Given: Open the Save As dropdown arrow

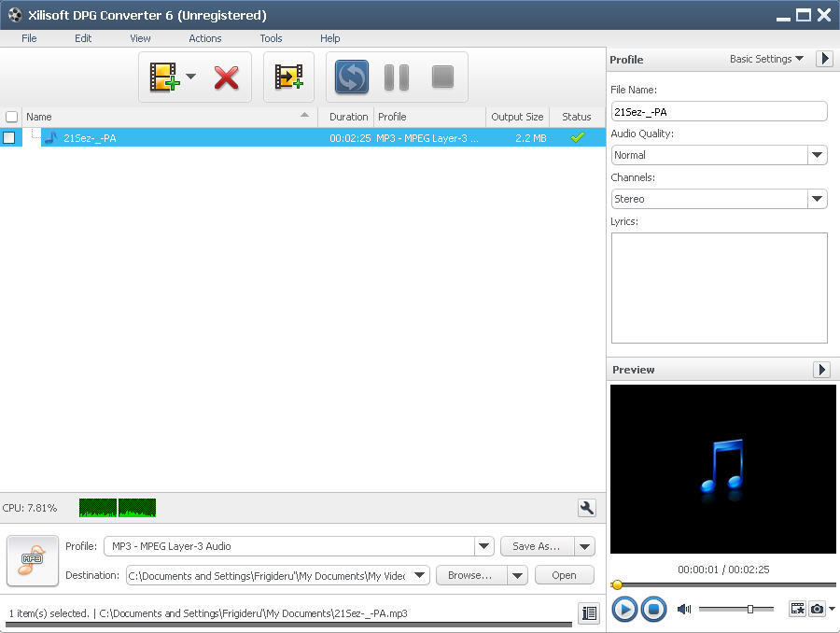Looking at the screenshot, I should [x=584, y=546].
